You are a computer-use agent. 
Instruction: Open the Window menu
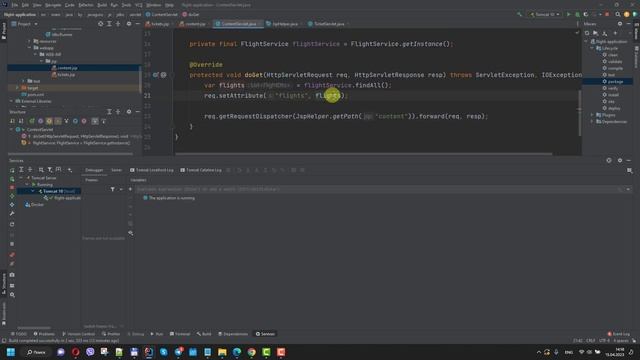click(x=154, y=5)
